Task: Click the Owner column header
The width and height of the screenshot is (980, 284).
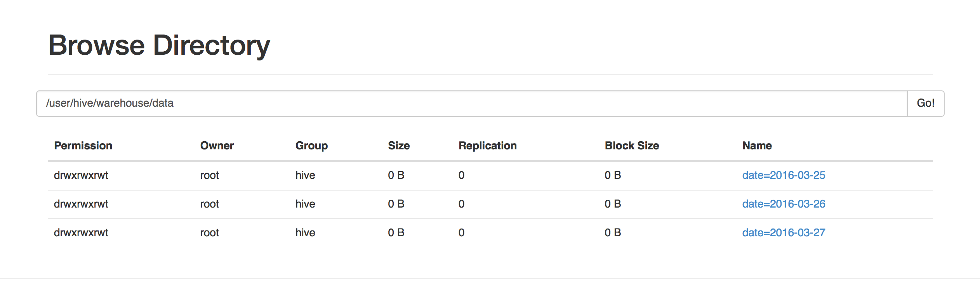Action: click(x=217, y=146)
